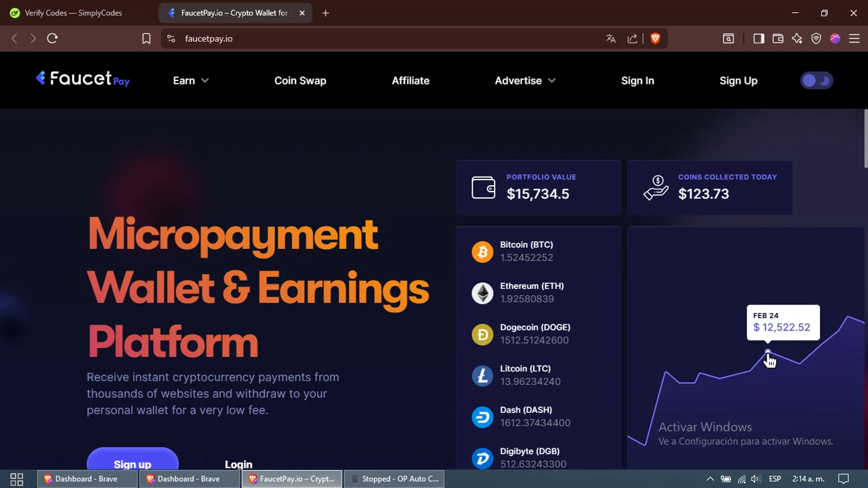
Task: Click the Bitcoin (BTC) coin icon
Action: click(482, 252)
